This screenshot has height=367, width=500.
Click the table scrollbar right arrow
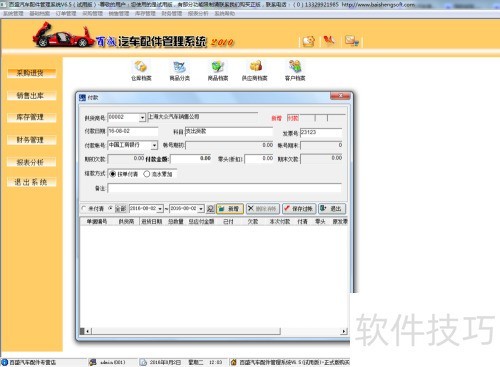point(344,331)
